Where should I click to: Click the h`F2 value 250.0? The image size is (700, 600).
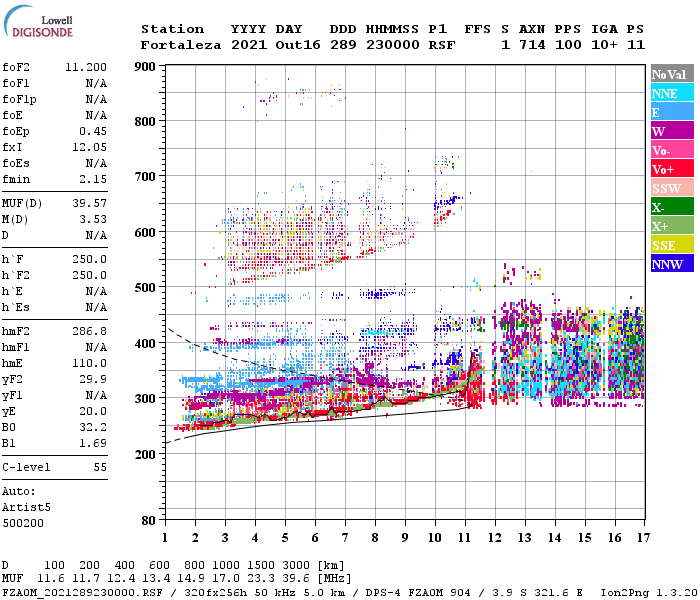point(89,275)
